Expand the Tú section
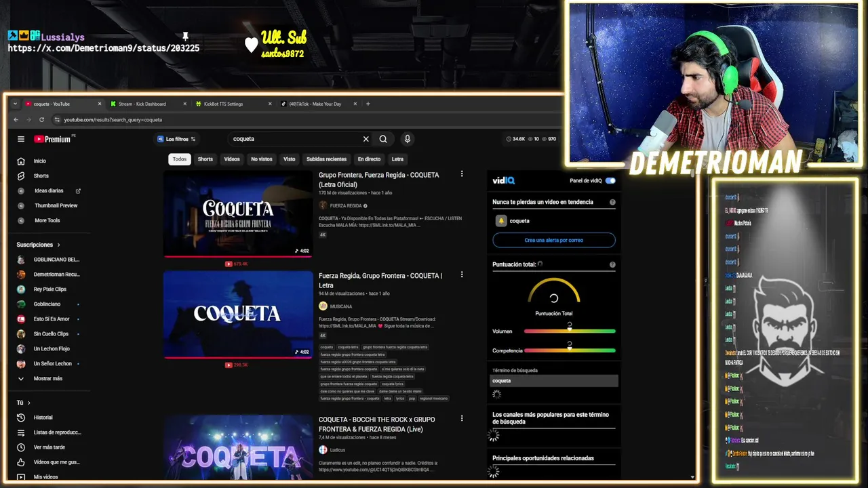Viewport: 868px width, 488px height. [x=24, y=403]
